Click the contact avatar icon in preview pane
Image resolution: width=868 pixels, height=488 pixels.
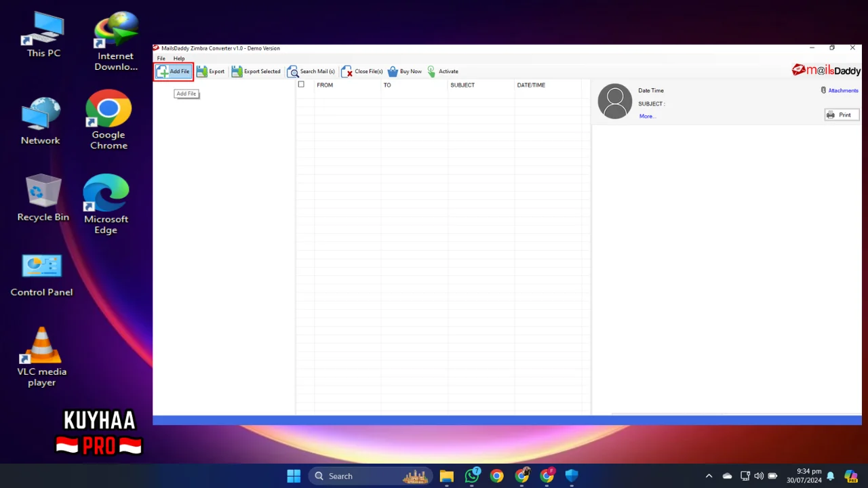click(x=615, y=102)
